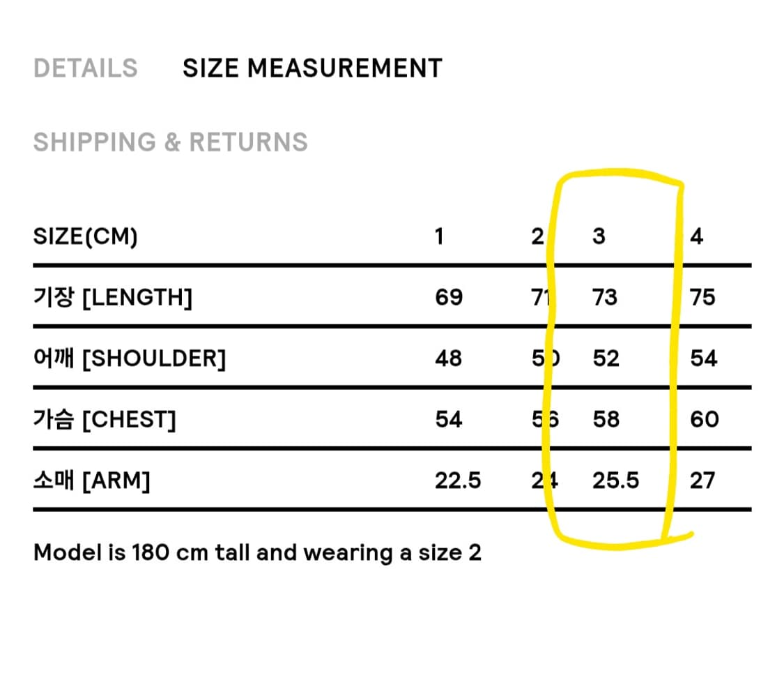The height and width of the screenshot is (689, 784).
Task: Click the model height note text
Action: pyautogui.click(x=257, y=553)
